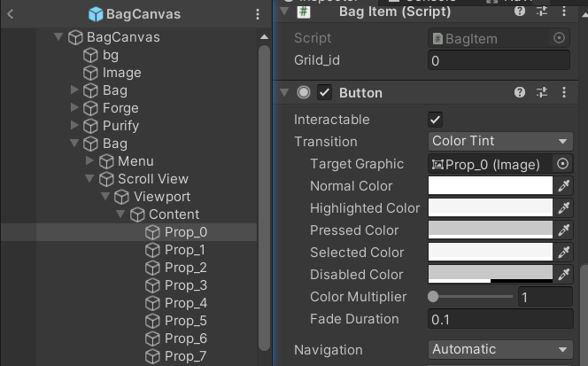Open object picker for Script field

click(x=559, y=38)
